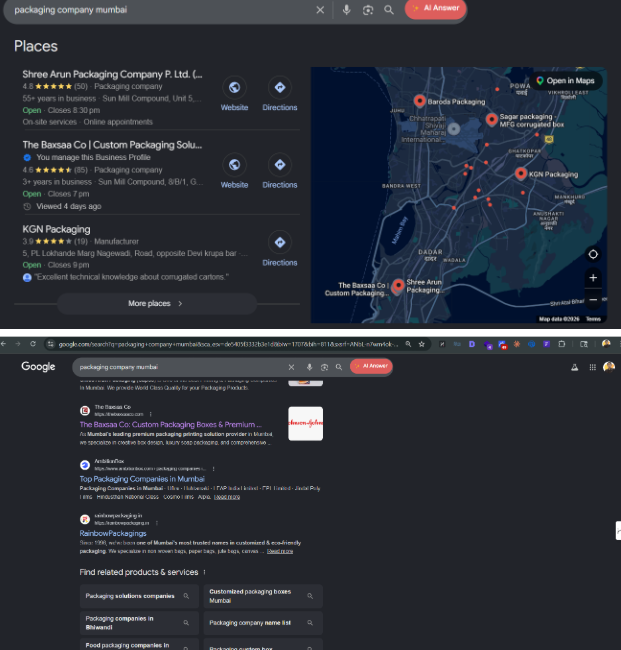This screenshot has width=621, height=650.
Task: Select Shree Arun Packaging pin on map
Action: click(x=398, y=285)
